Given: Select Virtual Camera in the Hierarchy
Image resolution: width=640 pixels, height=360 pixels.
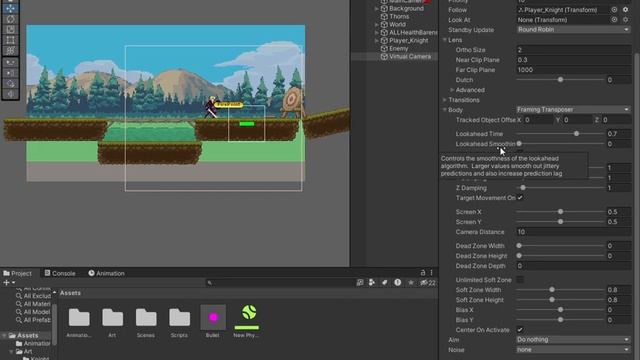Looking at the screenshot, I should (x=409, y=56).
